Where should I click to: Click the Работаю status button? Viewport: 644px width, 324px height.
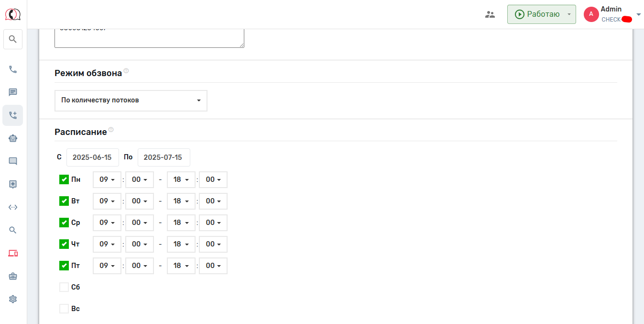pos(536,14)
